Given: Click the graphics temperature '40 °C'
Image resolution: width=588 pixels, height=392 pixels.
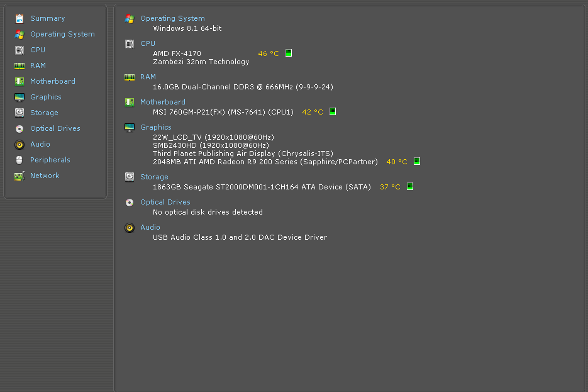Looking at the screenshot, I should pos(397,162).
